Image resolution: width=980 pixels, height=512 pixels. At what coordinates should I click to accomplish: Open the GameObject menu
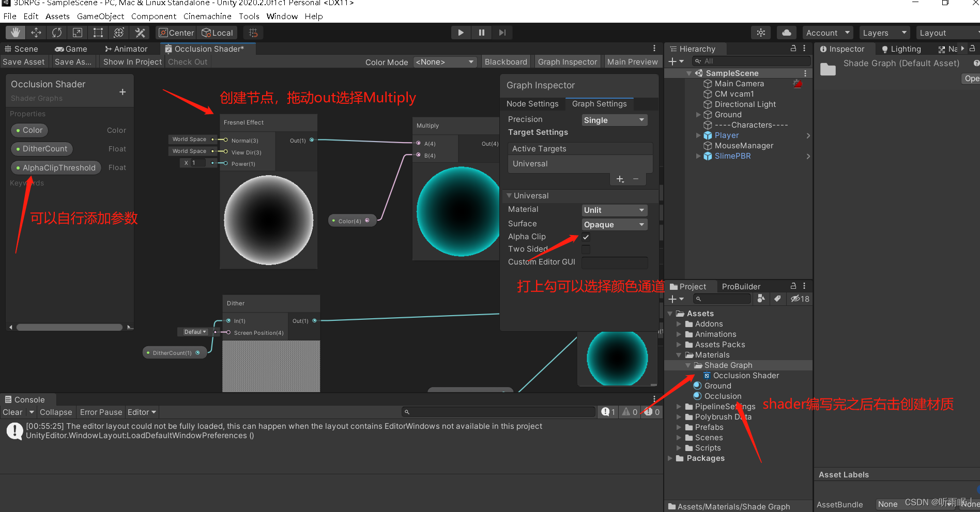click(x=100, y=16)
